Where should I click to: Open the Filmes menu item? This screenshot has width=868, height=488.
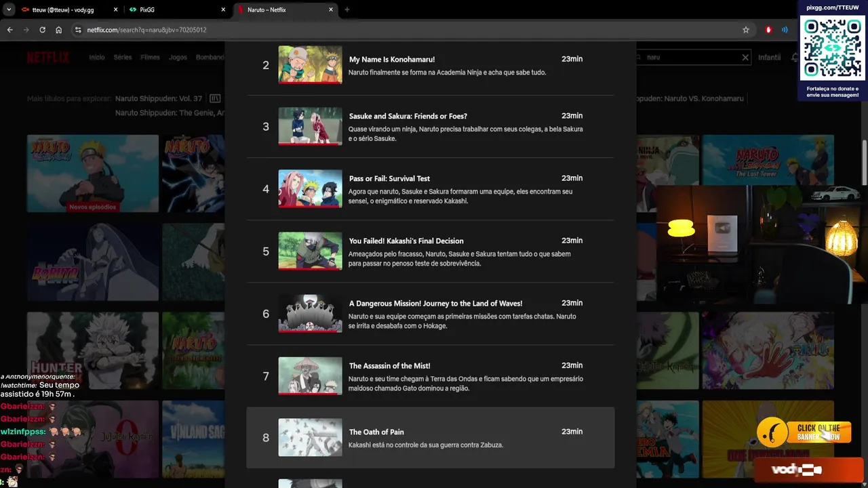pos(150,58)
